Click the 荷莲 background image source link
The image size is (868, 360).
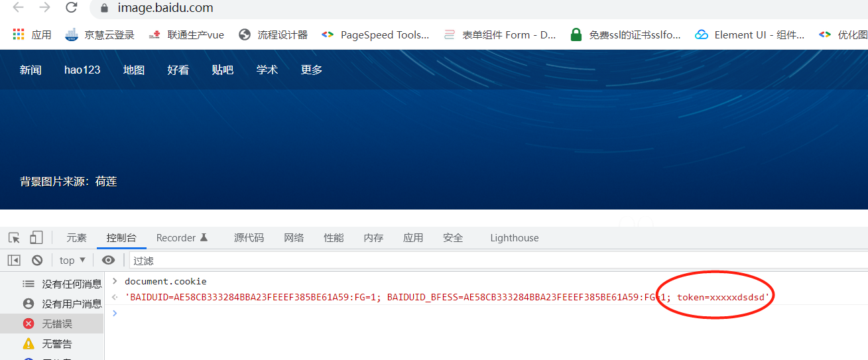[106, 182]
